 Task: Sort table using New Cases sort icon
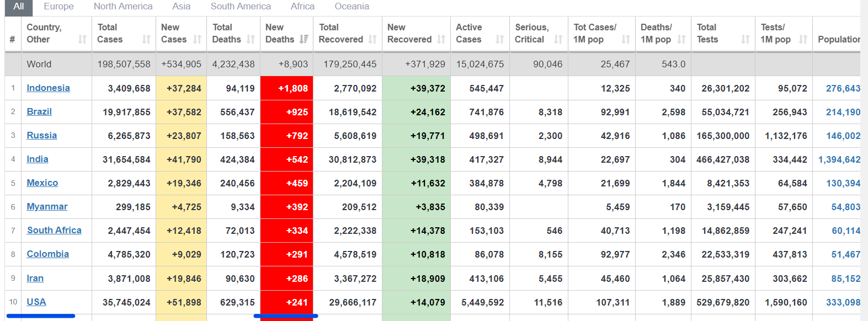(x=198, y=39)
